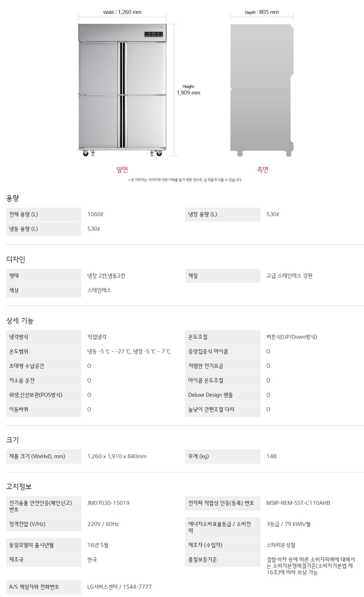364x597 pixels.
Task: Click the Height 1,909 mm dimension label
Action: click(189, 90)
